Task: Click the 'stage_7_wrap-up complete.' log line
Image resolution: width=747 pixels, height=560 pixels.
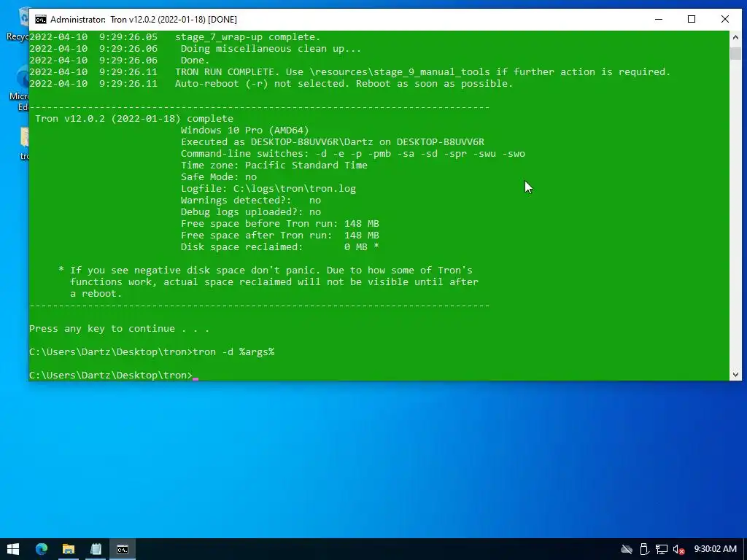Action: coord(175,37)
